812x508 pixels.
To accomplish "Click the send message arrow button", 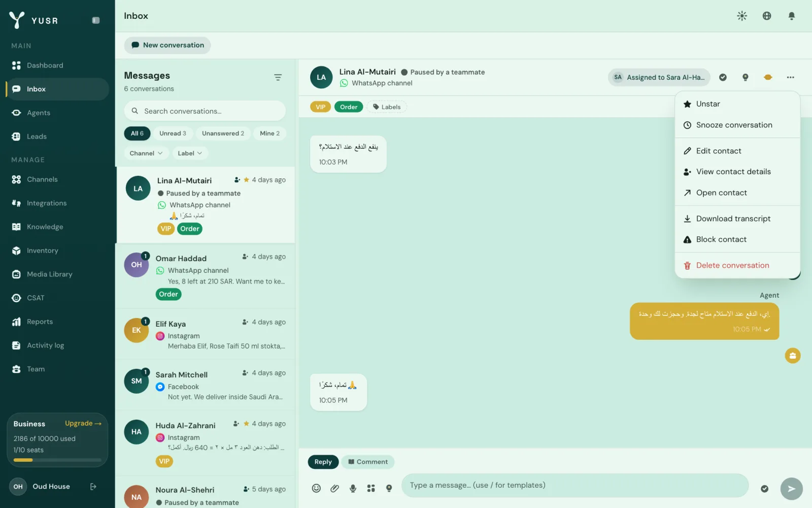I will click(791, 489).
